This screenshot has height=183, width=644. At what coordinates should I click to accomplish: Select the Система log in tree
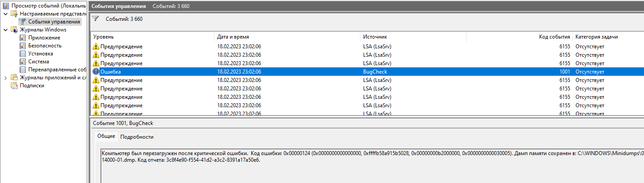pyautogui.click(x=38, y=62)
